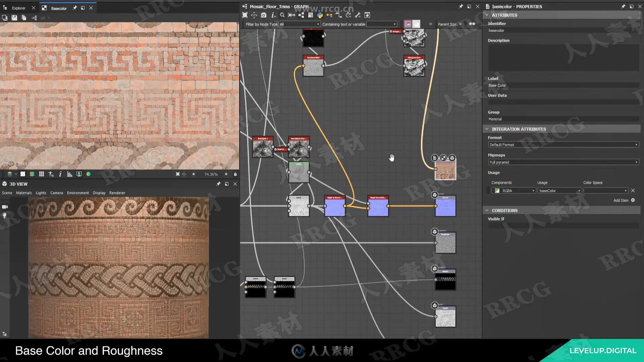
Task: Open the Materials menu in 3D View
Action: pyautogui.click(x=24, y=193)
